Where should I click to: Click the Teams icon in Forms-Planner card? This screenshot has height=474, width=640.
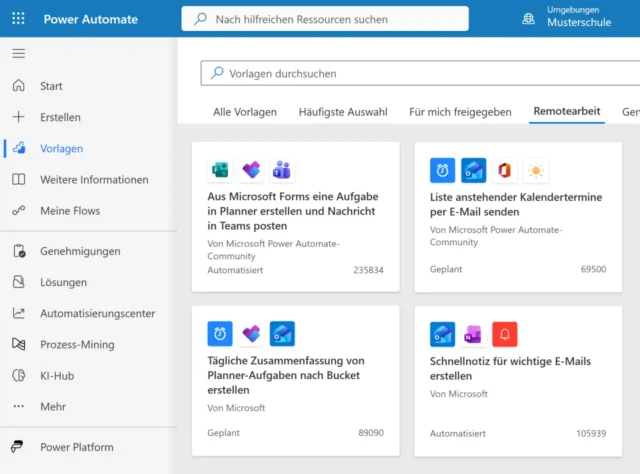point(282,170)
